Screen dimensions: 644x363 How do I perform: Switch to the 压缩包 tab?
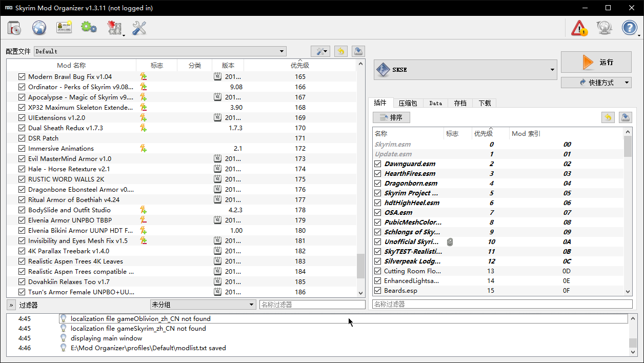pyautogui.click(x=408, y=103)
